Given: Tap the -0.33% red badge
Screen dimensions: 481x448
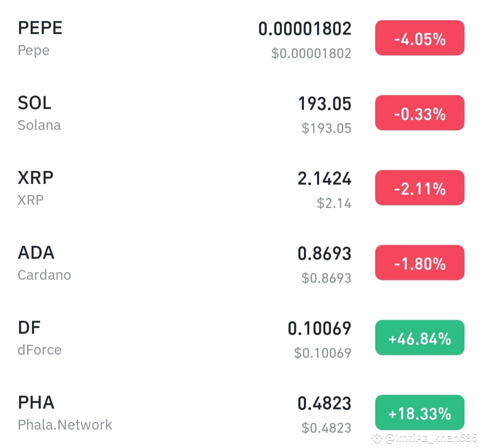Looking at the screenshot, I should (419, 113).
